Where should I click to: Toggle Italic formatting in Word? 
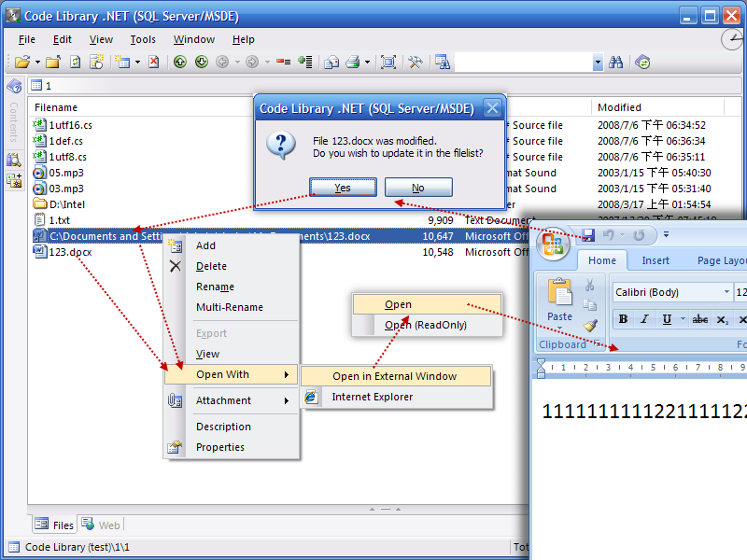tap(644, 319)
